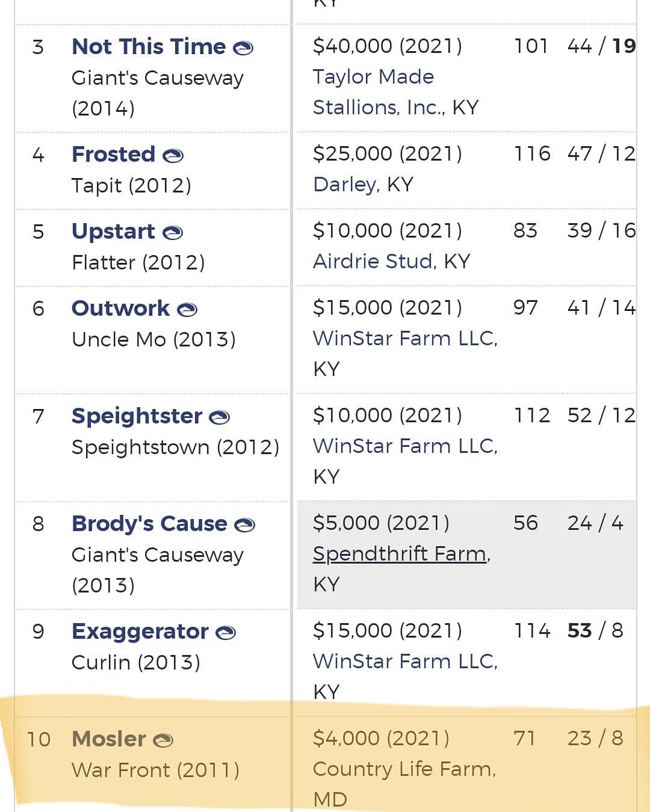Open the Speightster stallion link
The height and width of the screenshot is (812, 650).
click(137, 416)
